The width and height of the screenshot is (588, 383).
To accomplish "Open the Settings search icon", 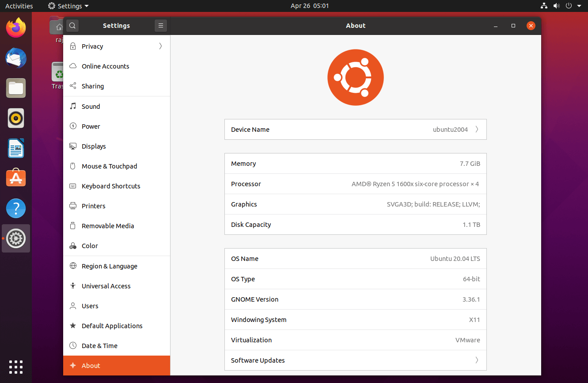I will (72, 26).
